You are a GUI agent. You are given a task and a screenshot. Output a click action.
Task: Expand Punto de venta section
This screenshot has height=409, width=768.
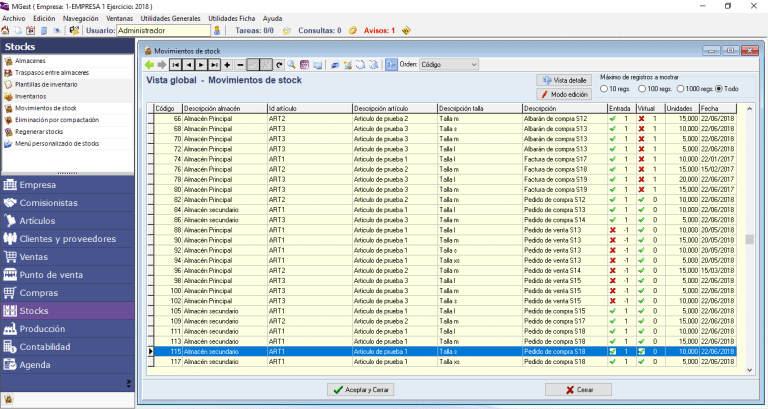[x=68, y=275]
